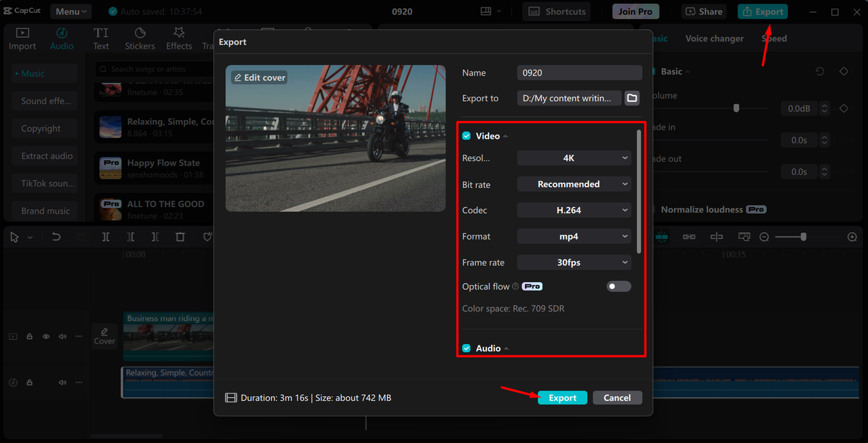
Task: Switch to the Audio tab
Action: [62, 39]
